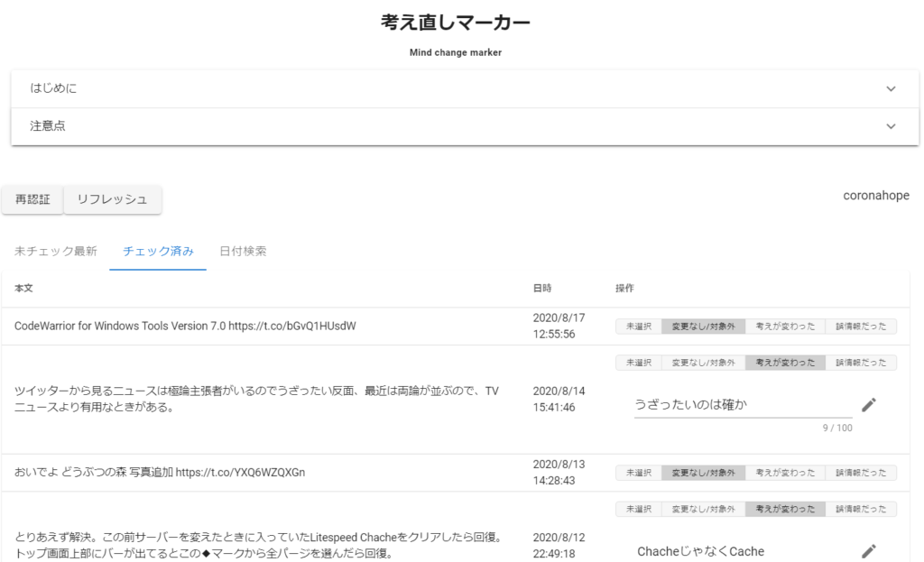Mark CodeWarrior tweet as 考えが変わった

coord(785,327)
